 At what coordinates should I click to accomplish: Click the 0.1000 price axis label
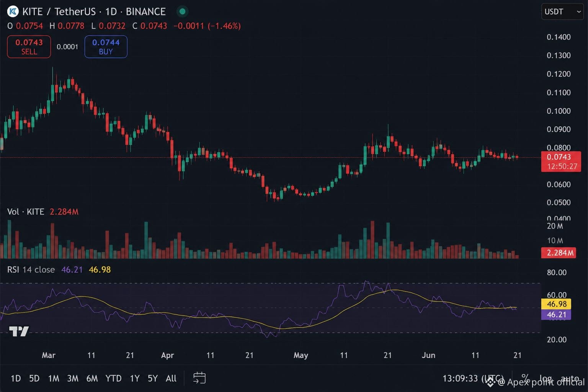pyautogui.click(x=559, y=111)
